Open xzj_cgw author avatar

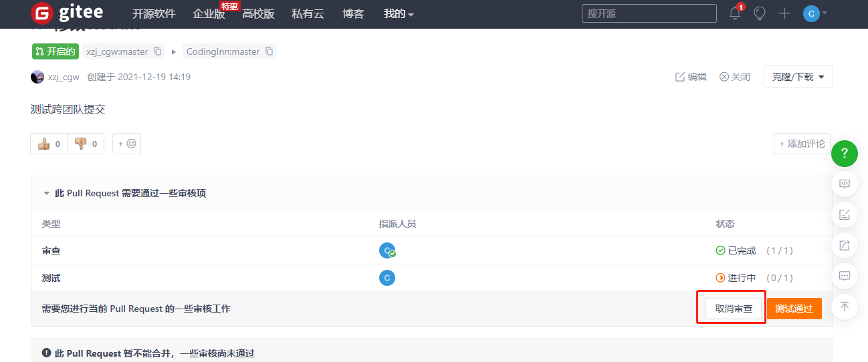[x=37, y=77]
